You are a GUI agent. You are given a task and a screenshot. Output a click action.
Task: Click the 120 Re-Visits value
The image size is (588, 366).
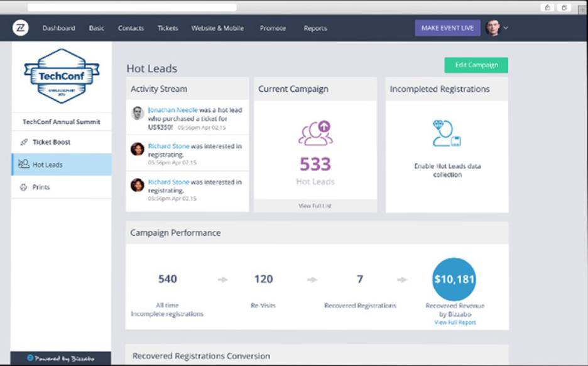pyautogui.click(x=263, y=279)
